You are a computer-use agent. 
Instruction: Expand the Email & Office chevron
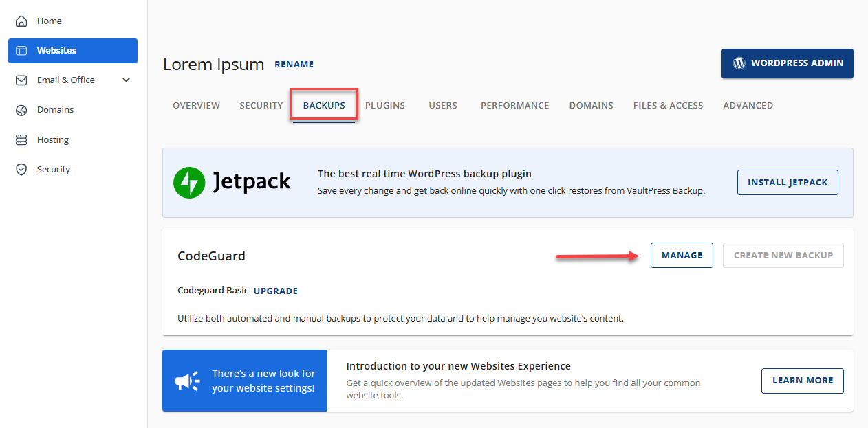126,80
